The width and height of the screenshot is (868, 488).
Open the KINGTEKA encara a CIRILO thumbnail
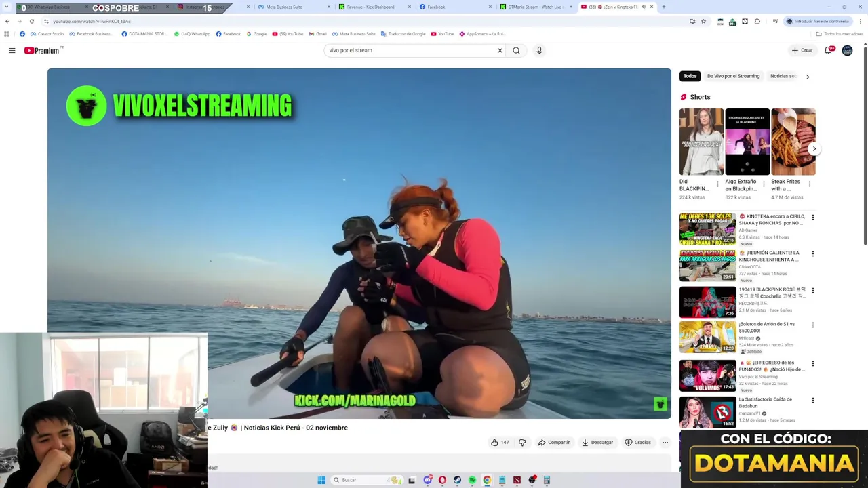click(707, 229)
